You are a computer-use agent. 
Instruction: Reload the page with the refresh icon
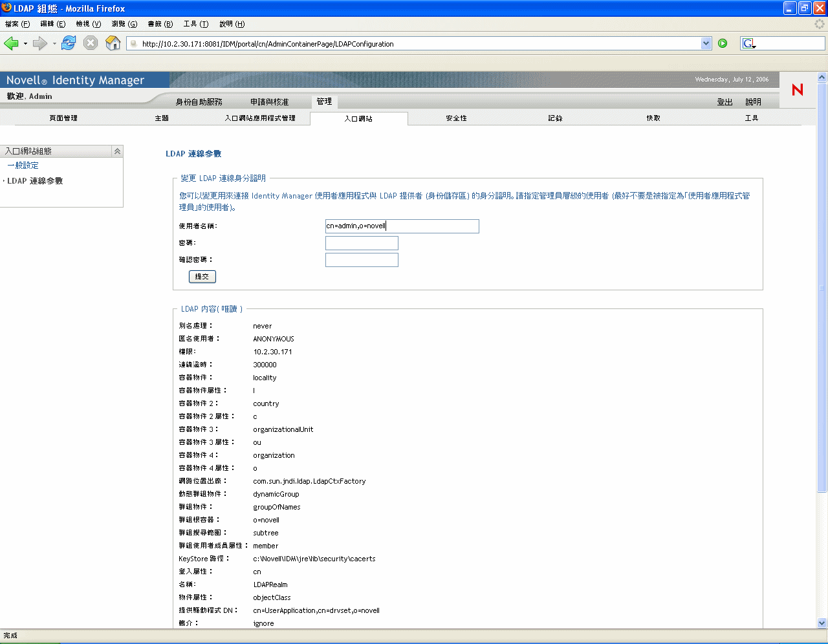tap(69, 43)
